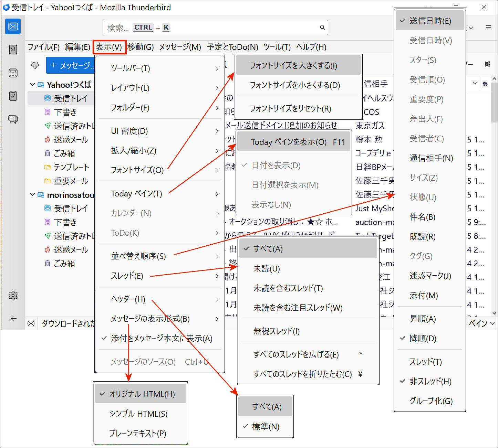
Task: Open the Mail space icon in sidebar
Action: pos(13,26)
